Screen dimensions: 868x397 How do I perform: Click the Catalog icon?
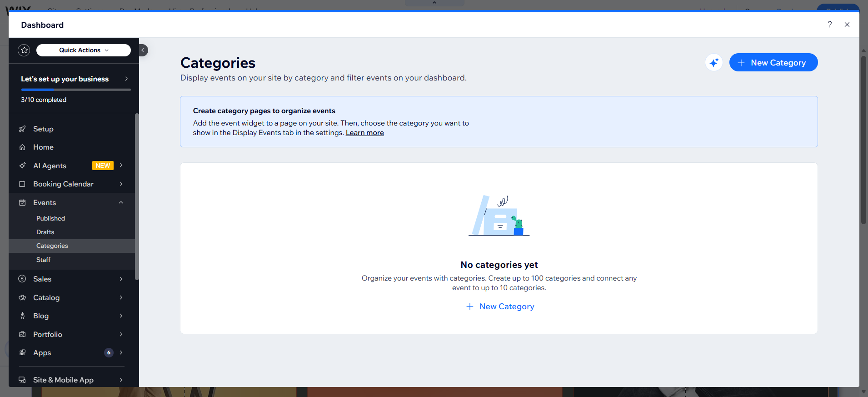point(22,297)
